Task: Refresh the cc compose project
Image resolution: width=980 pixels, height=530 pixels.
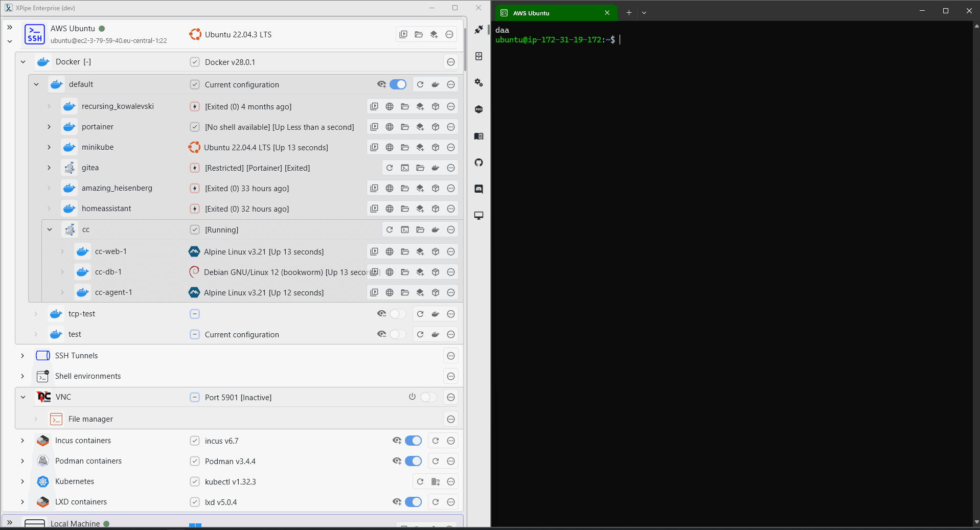Action: click(x=390, y=230)
